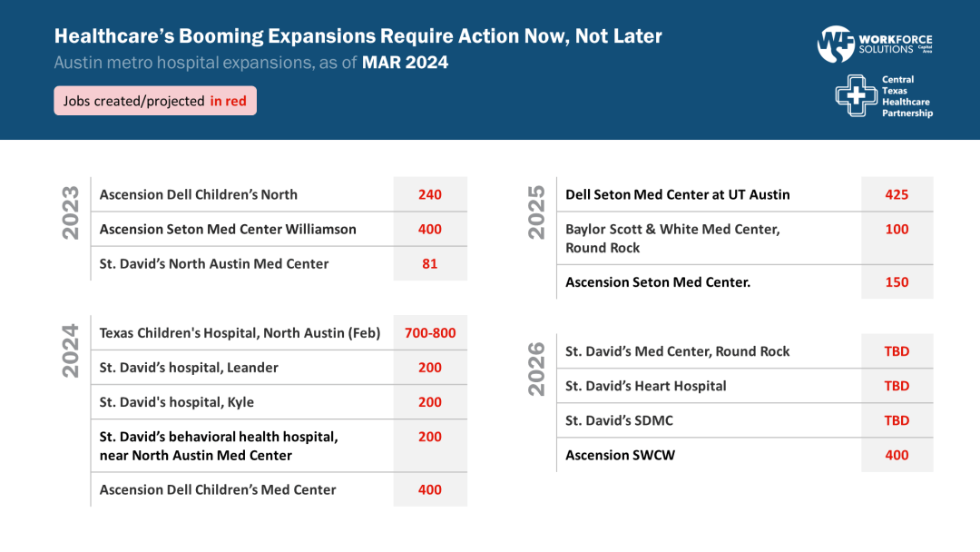The height and width of the screenshot is (552, 980).
Task: Click the 81 jobs value
Action: pyautogui.click(x=430, y=264)
